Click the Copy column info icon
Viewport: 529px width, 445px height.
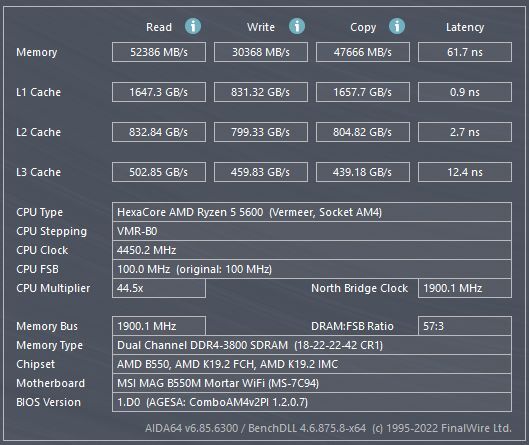(397, 26)
